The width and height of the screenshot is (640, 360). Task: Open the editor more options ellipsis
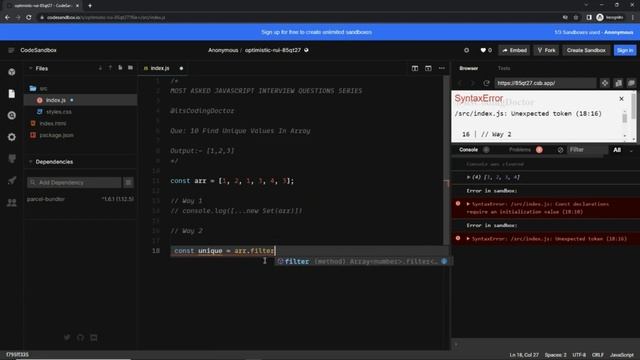[x=442, y=68]
